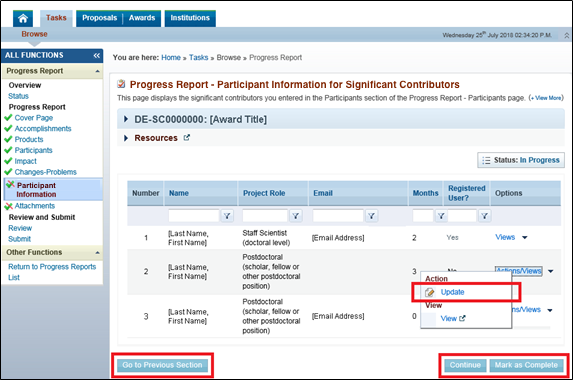
Task: Go to the Home icon tab
Action: 23,18
